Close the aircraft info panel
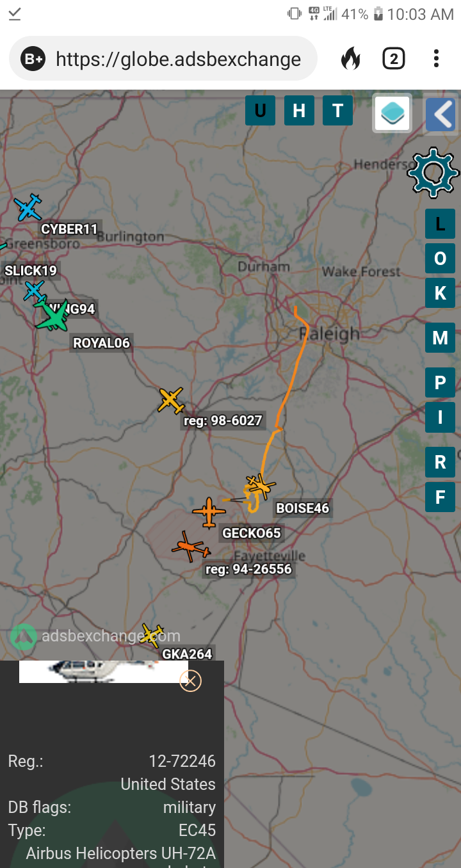 (x=190, y=680)
